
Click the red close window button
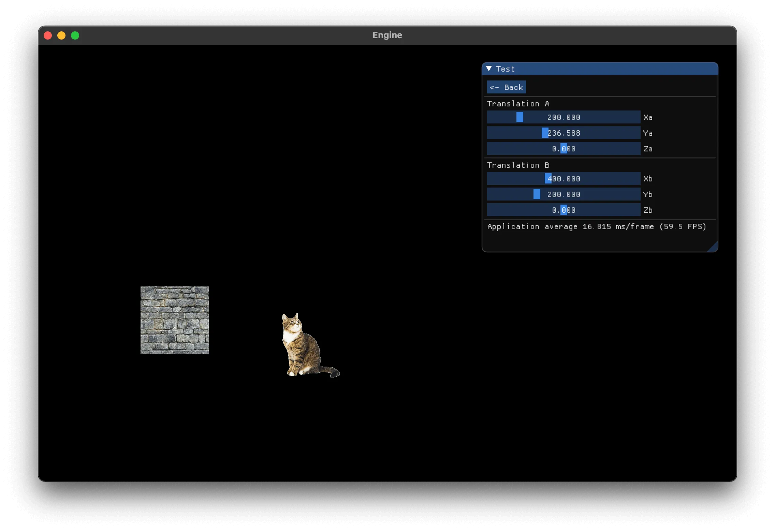(x=48, y=35)
